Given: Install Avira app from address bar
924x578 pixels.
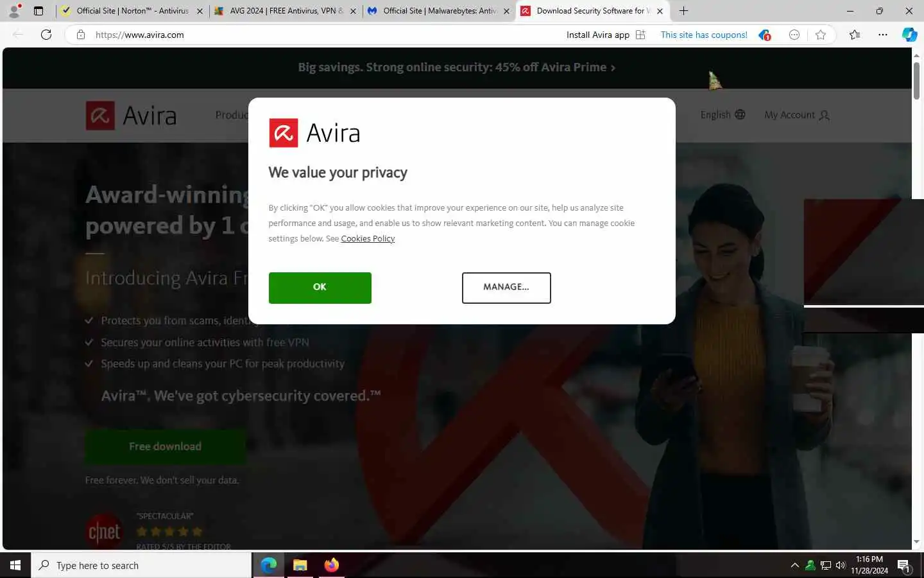Looking at the screenshot, I should (x=606, y=35).
